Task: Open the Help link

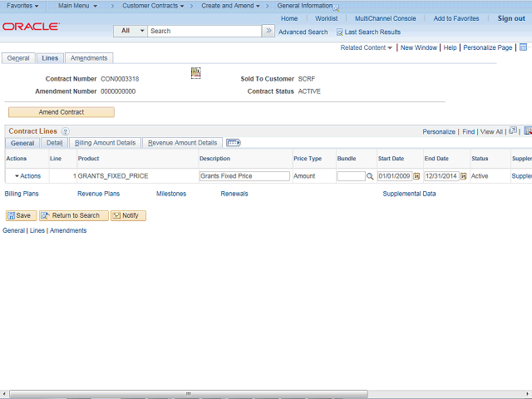Action: coord(450,48)
